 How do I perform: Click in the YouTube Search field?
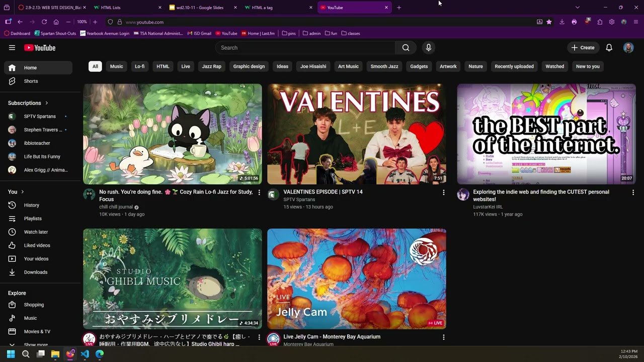click(x=306, y=48)
